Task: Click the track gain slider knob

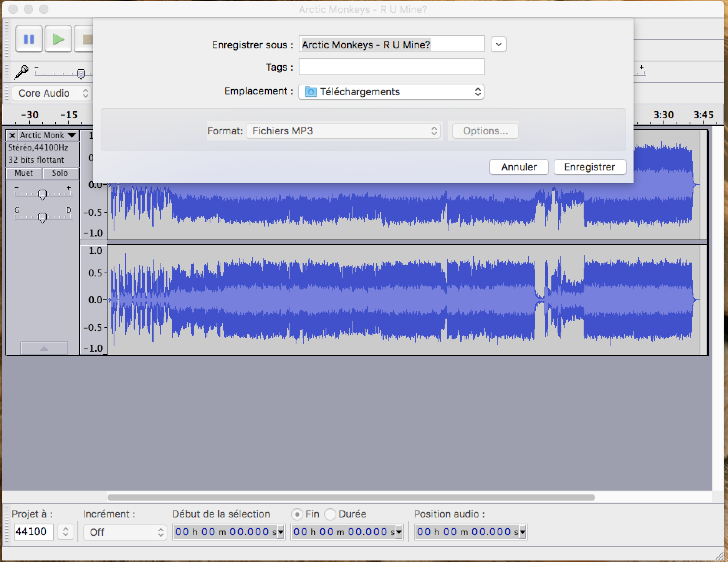Action: [x=43, y=195]
